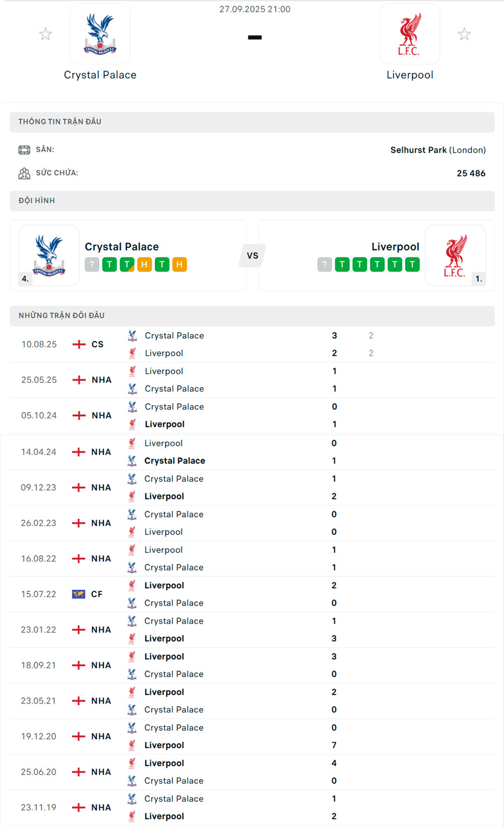Click the England flag on the 25.05.25 NHA row

[x=79, y=380]
